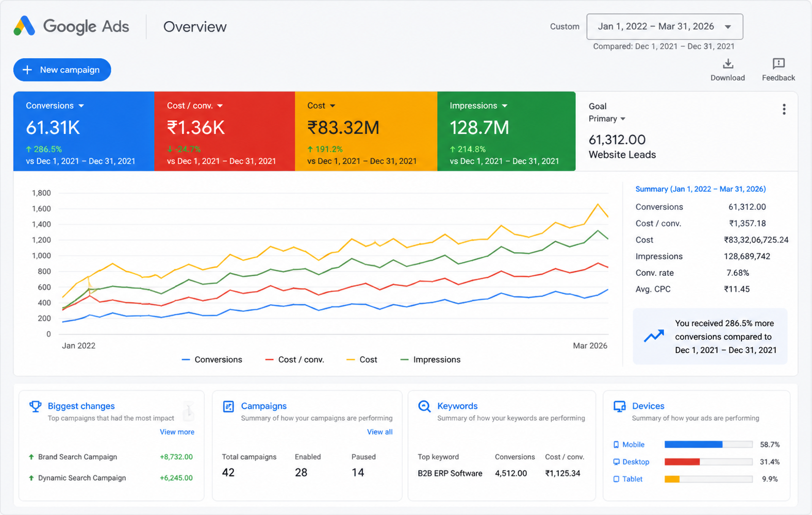This screenshot has width=812, height=515.
Task: Expand the Conversions metric dropdown
Action: pyautogui.click(x=81, y=106)
